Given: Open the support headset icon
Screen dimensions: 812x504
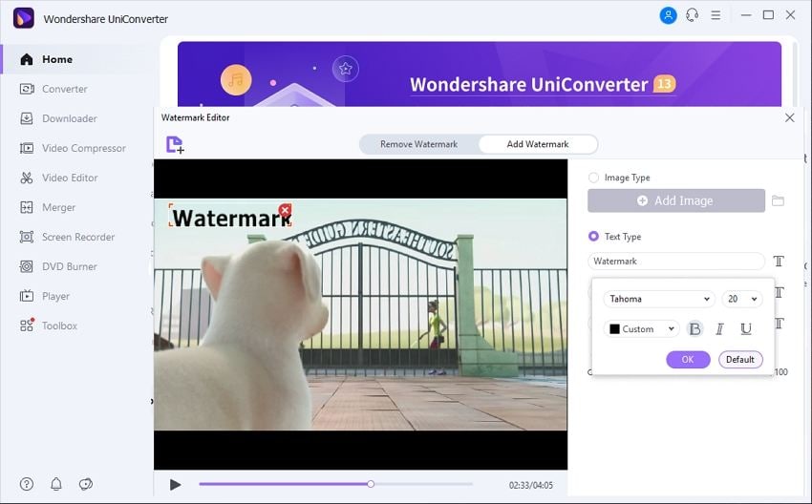Looking at the screenshot, I should (x=692, y=15).
